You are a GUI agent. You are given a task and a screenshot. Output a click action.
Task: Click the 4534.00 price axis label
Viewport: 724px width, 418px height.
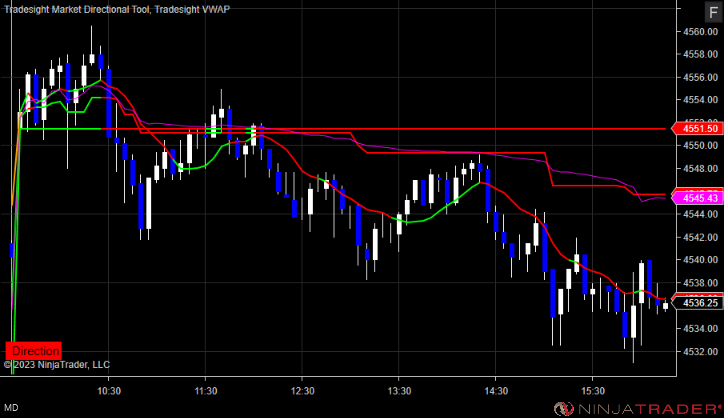click(700, 328)
